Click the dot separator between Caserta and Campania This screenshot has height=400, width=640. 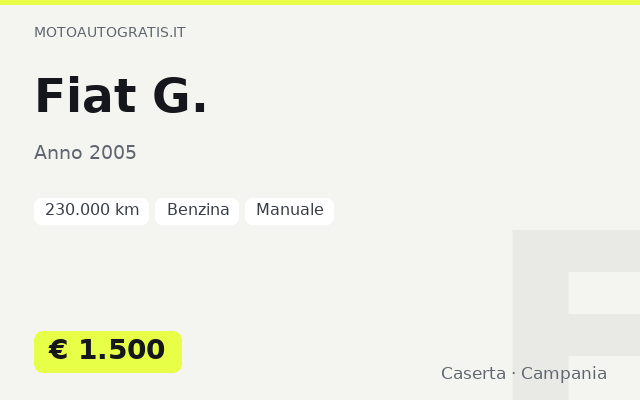(x=513, y=373)
